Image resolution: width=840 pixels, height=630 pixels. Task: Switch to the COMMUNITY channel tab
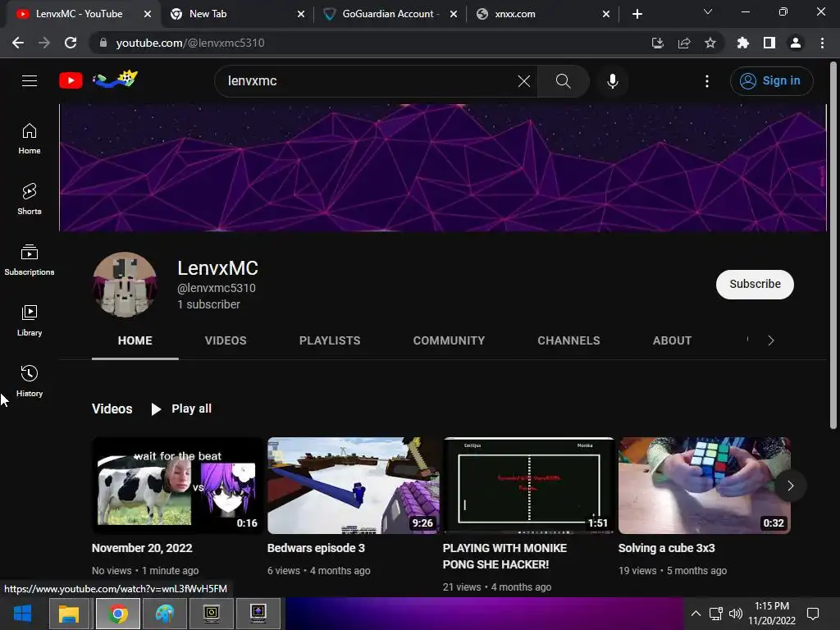449,340
